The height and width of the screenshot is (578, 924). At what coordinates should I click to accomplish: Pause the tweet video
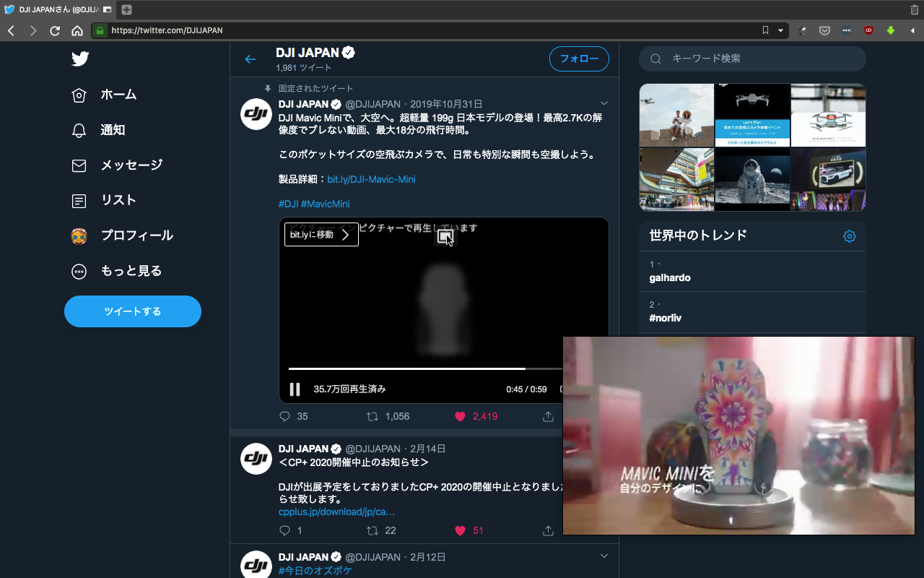pos(295,389)
